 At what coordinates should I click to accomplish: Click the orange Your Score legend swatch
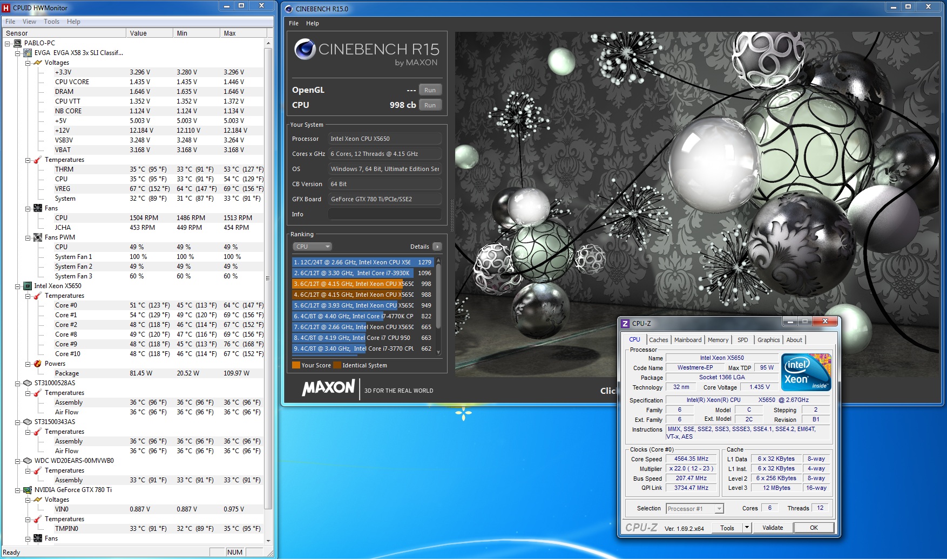pyautogui.click(x=296, y=365)
